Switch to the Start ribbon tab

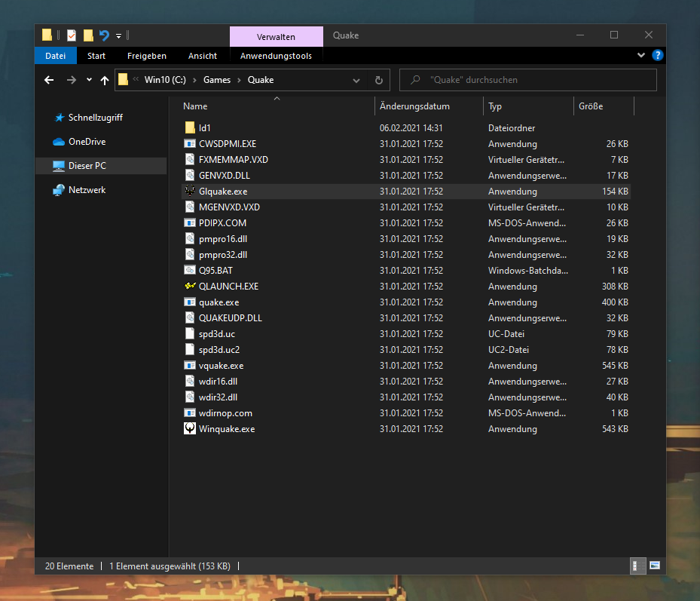pos(96,56)
